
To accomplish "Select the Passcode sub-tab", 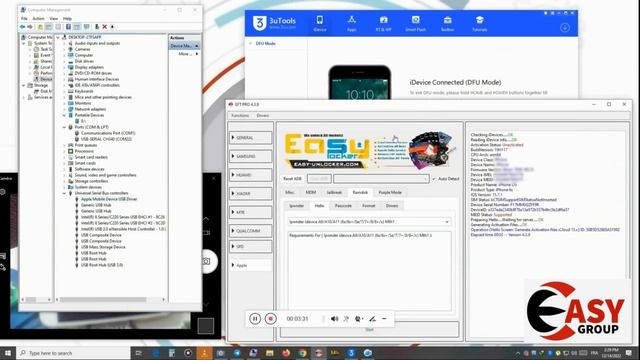I will tap(343, 206).
